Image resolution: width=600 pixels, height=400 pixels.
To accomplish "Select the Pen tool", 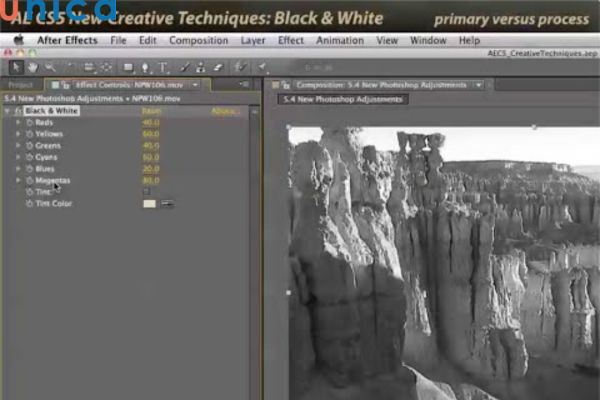I will click(x=144, y=67).
